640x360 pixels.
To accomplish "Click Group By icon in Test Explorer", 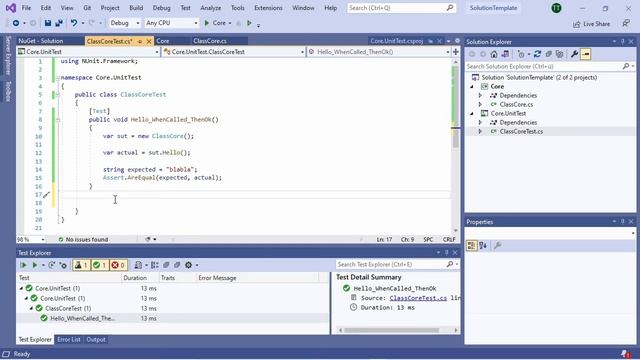I will (x=155, y=265).
